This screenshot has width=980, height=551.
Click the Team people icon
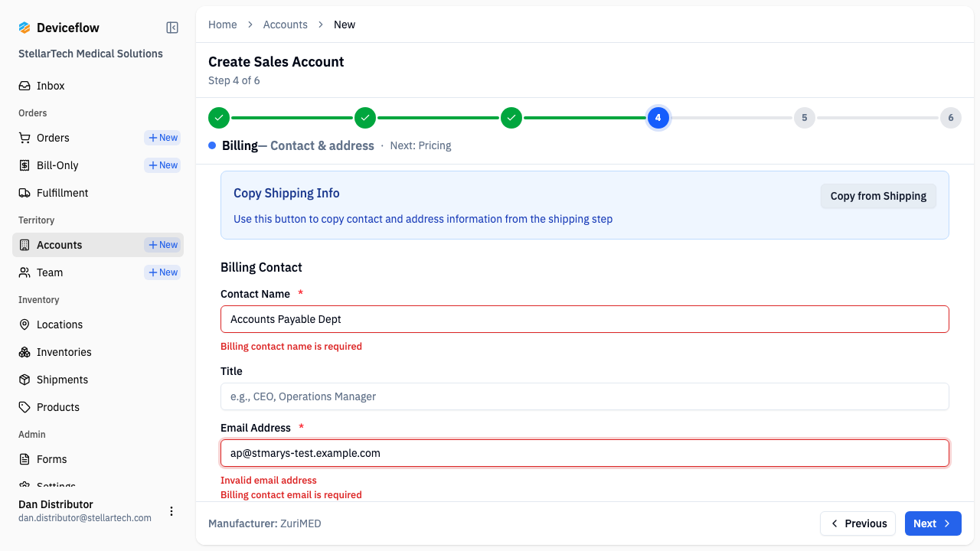tap(24, 272)
